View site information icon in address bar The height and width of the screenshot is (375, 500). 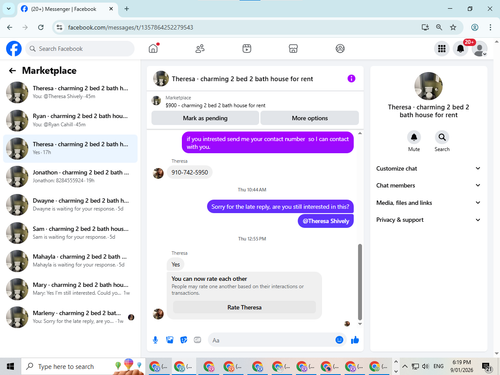tap(59, 27)
